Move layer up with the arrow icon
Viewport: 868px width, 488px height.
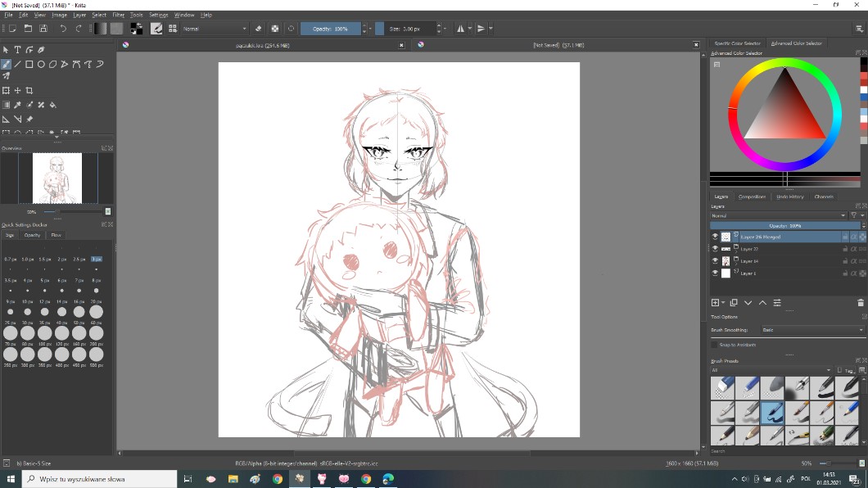pos(762,303)
